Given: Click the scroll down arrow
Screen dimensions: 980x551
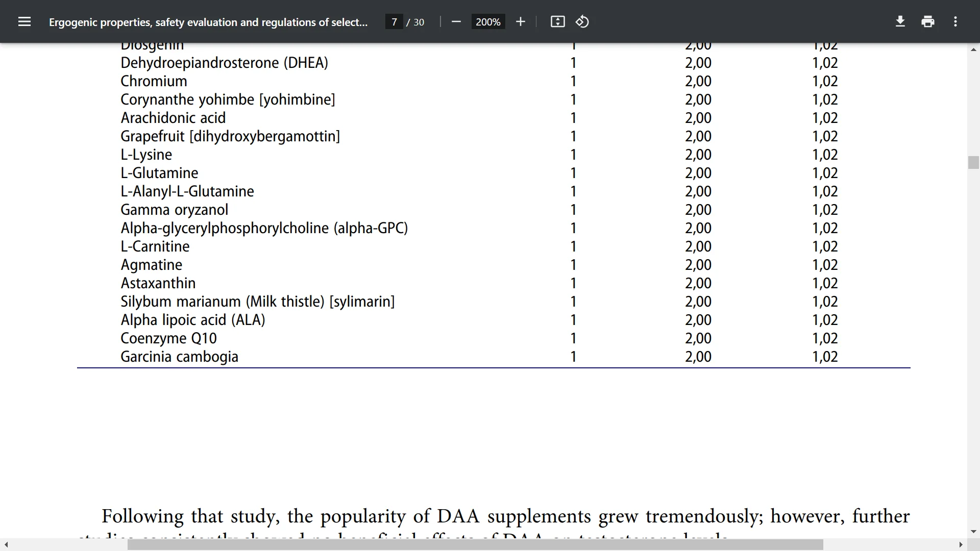Looking at the screenshot, I should click(973, 532).
